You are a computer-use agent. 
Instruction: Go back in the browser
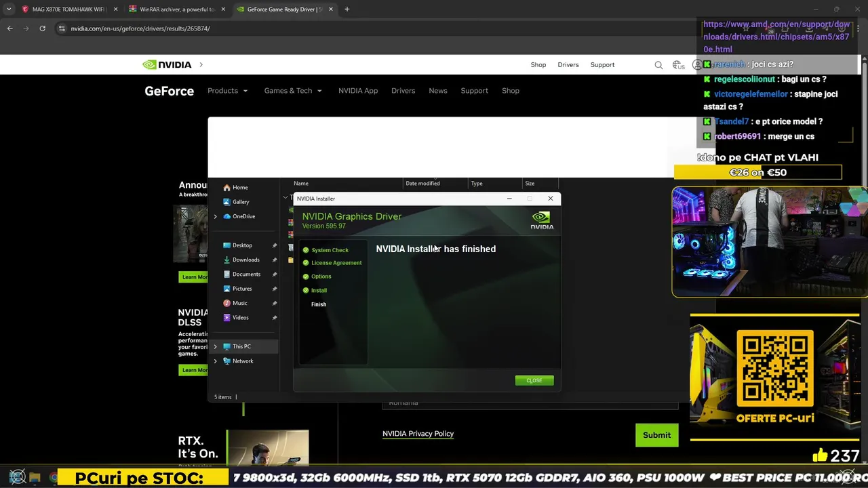click(x=9, y=28)
